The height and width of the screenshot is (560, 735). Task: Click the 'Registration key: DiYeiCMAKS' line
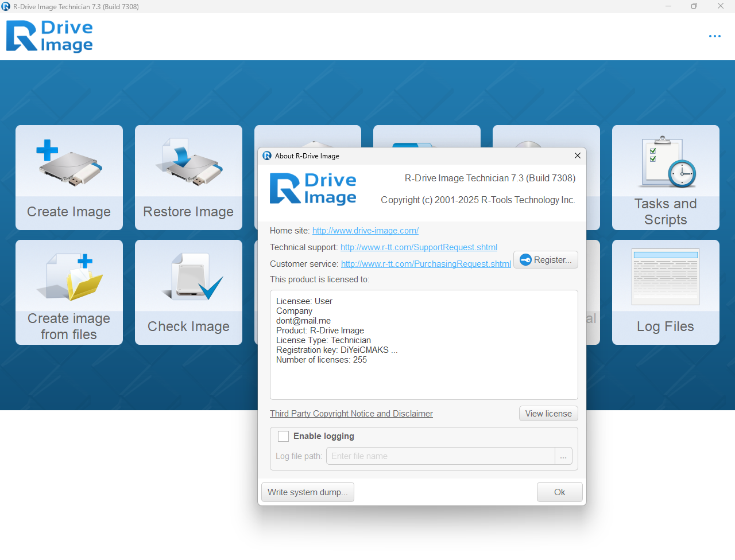click(x=337, y=350)
